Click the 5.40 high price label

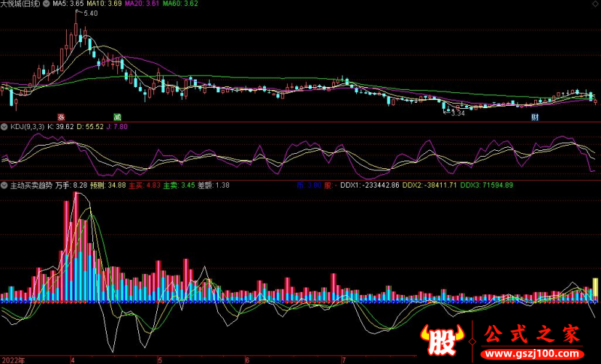pyautogui.click(x=90, y=14)
